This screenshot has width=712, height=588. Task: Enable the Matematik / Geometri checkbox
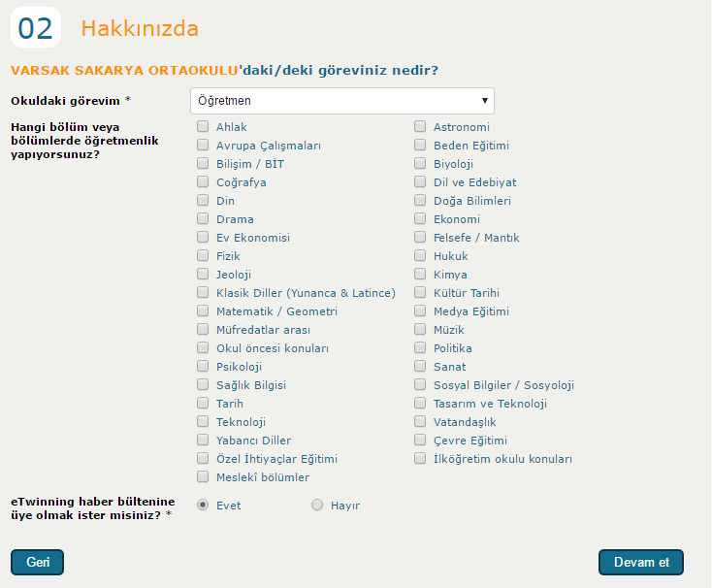(203, 311)
